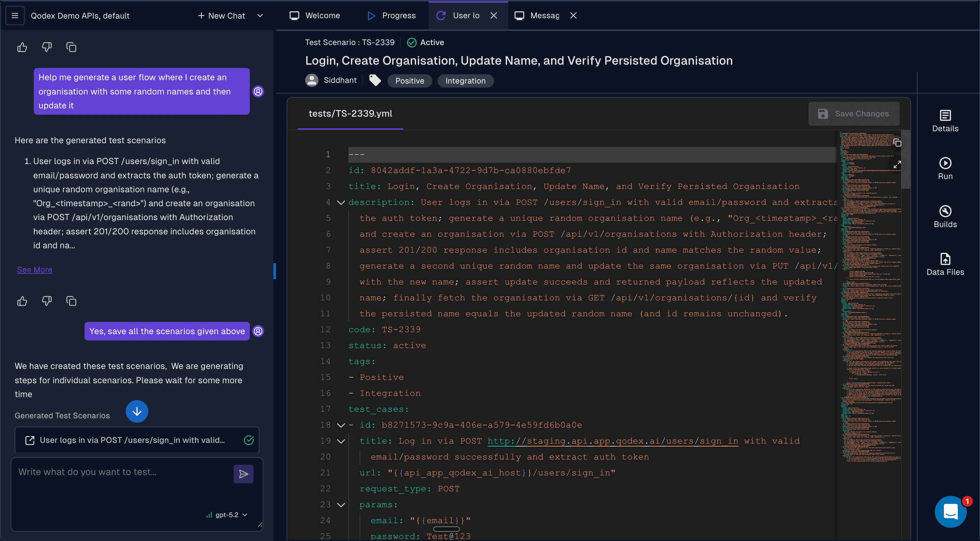
Task: Start a New Chat
Action: click(x=221, y=16)
